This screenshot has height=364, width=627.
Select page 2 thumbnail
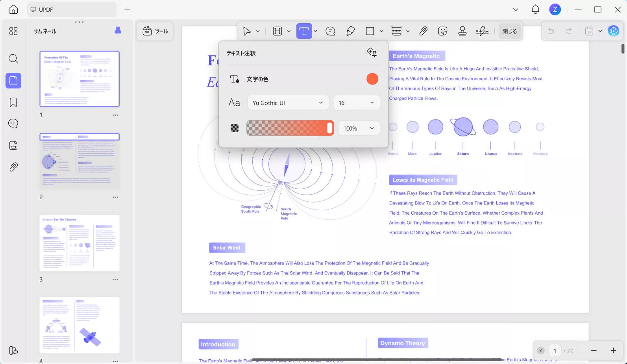pos(80,161)
